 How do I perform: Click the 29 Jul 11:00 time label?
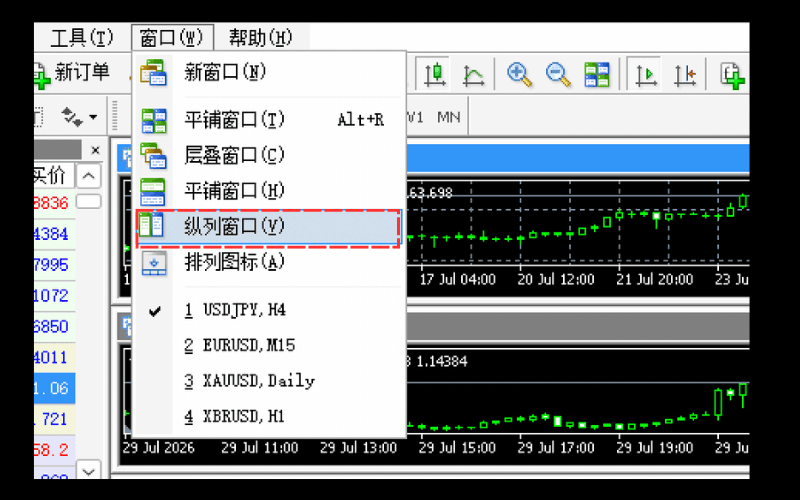point(259,448)
